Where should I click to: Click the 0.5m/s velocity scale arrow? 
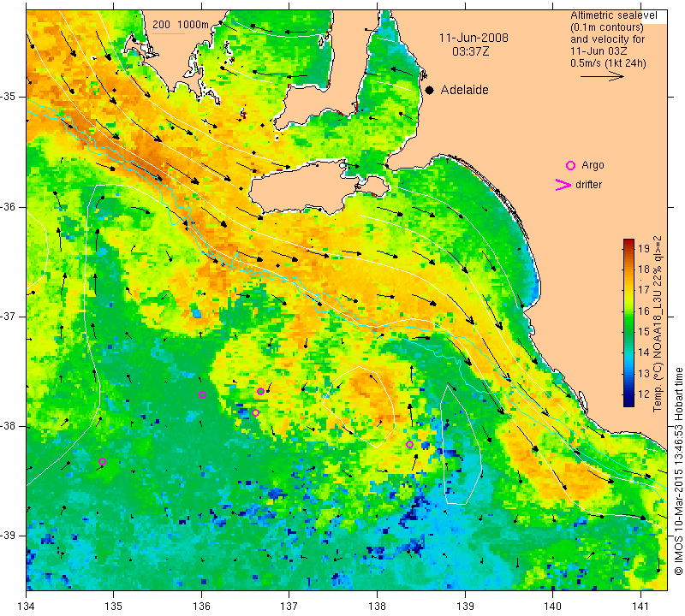tap(602, 76)
